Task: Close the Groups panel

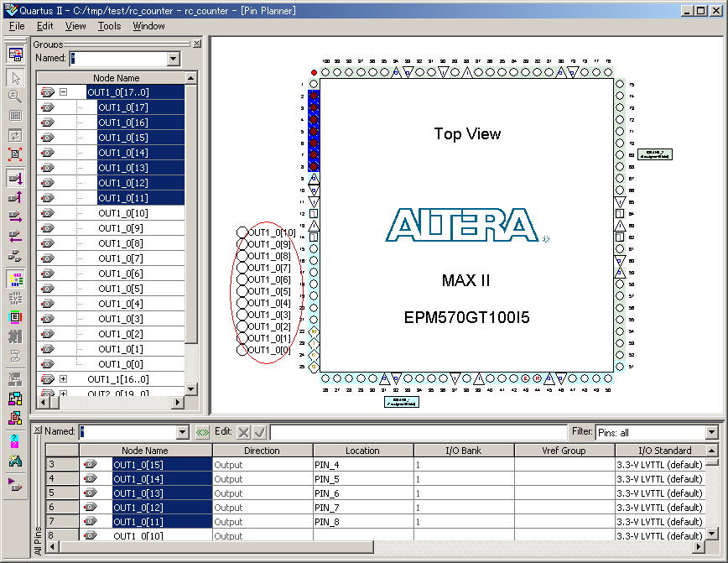Action: [197, 44]
